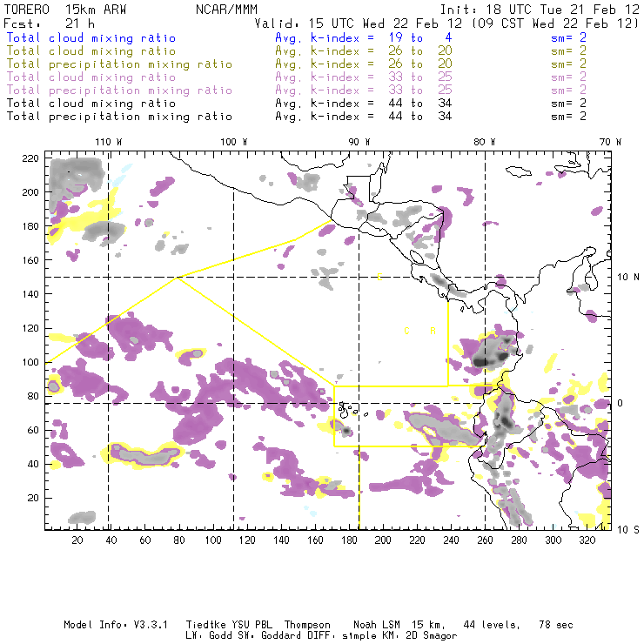Image resolution: width=644 pixels, height=644 pixels.
Task: Click the horizontal axis tick label '320'
Action: click(587, 540)
